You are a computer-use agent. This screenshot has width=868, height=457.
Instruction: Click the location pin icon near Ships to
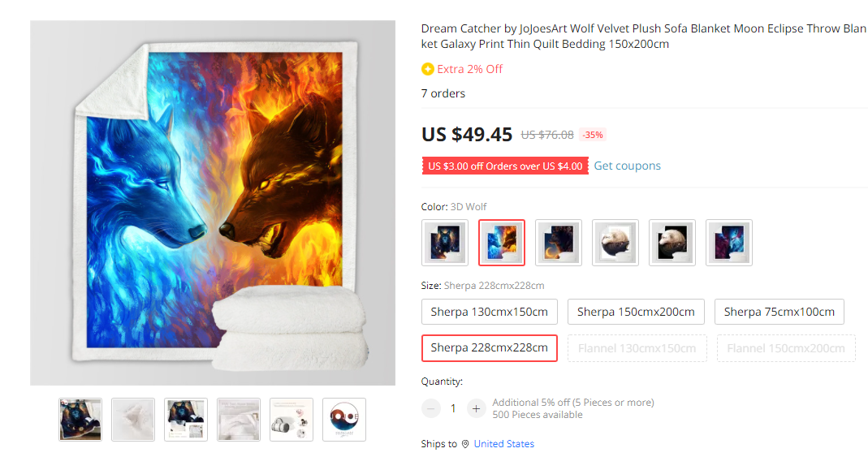tap(465, 444)
